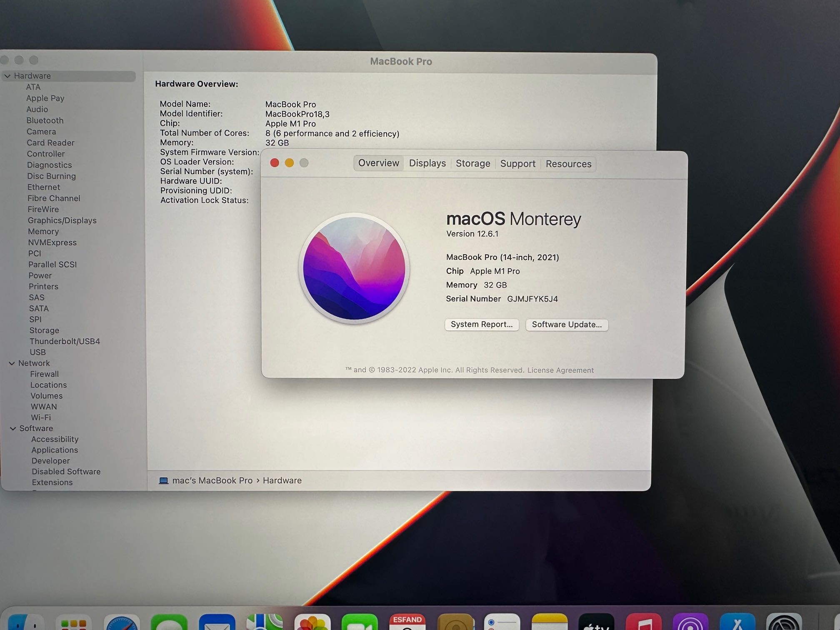The height and width of the screenshot is (630, 840).
Task: Select Power in the Hardware list
Action: pos(40,275)
